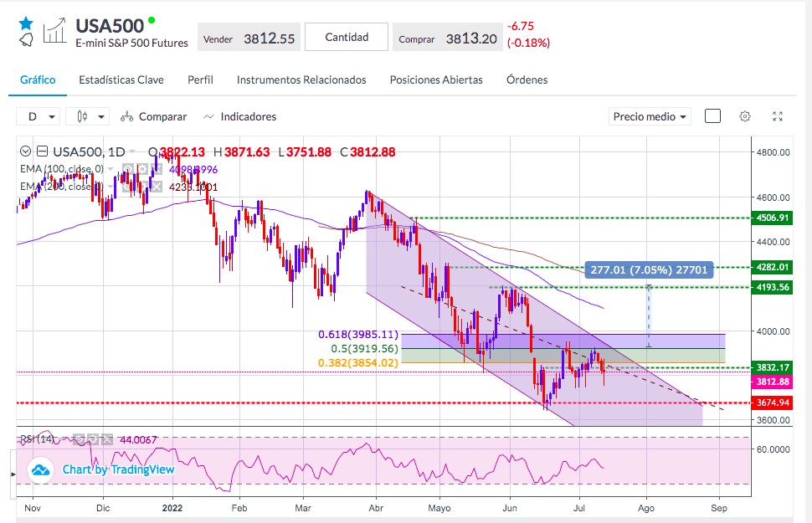Image resolution: width=812 pixels, height=523 pixels.
Task: Switch to the Gráfico tab
Action: tap(38, 79)
